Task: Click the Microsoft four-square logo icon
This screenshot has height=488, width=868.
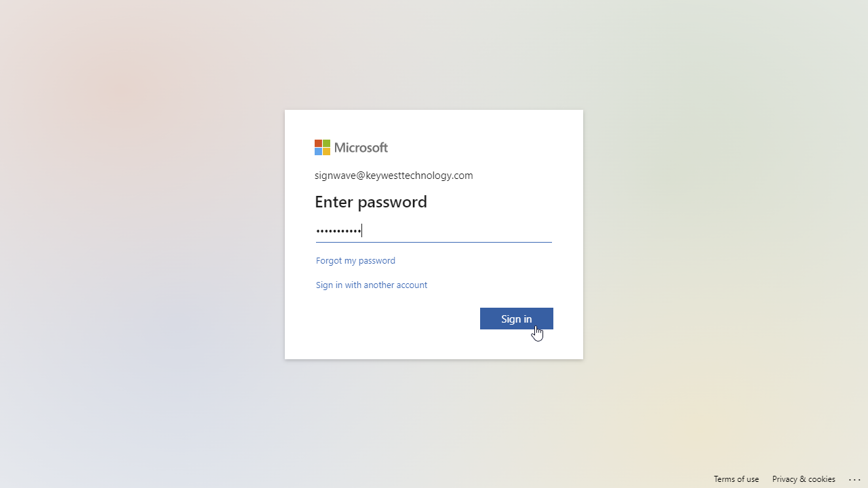Action: tap(322, 147)
